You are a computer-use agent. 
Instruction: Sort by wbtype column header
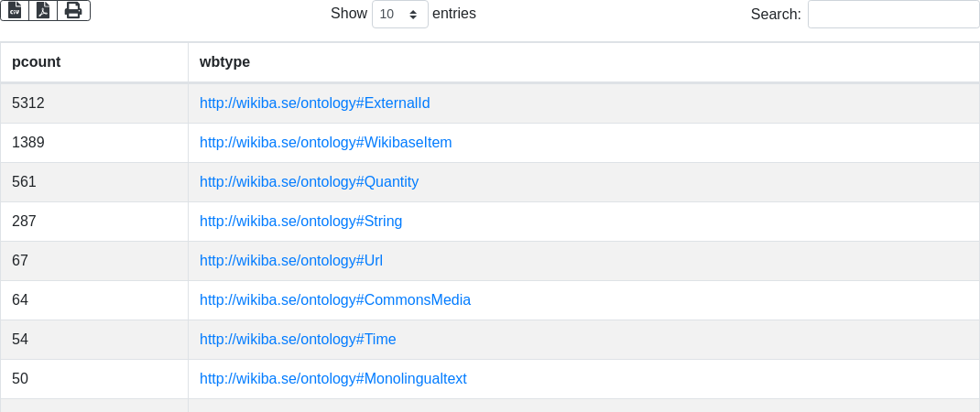coord(583,62)
